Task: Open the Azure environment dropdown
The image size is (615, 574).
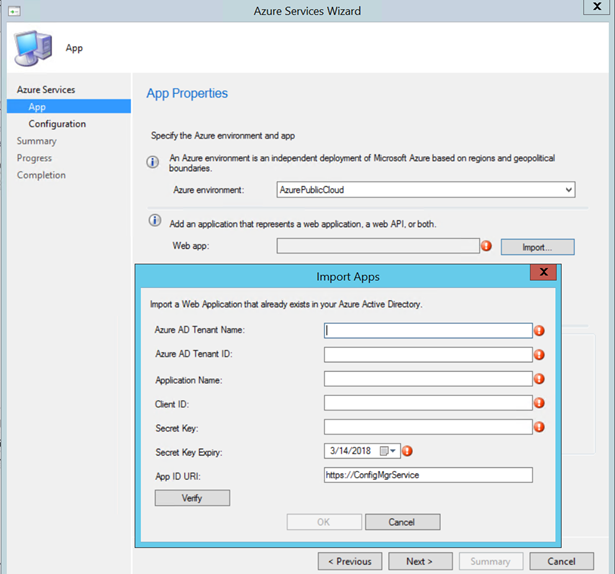Action: pos(569,190)
